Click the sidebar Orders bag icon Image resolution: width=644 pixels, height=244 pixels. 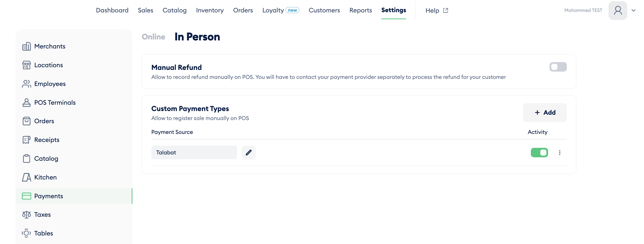(x=27, y=121)
